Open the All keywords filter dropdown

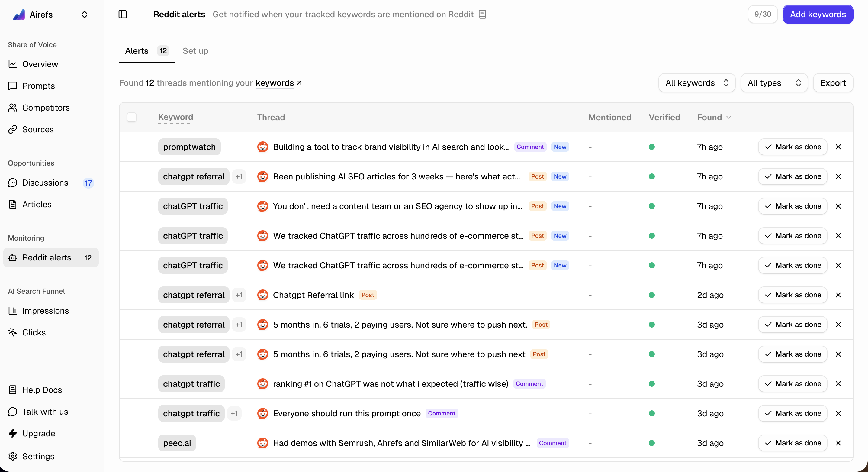[x=696, y=82]
